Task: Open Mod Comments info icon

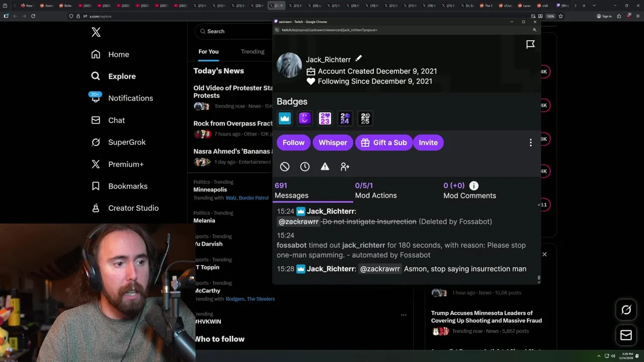Action: [473, 186]
